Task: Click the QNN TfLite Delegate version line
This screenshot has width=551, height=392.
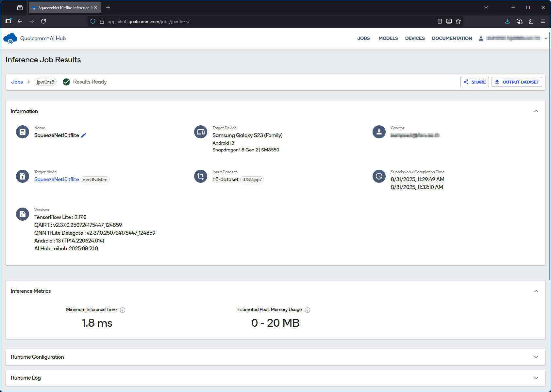Action: pyautogui.click(x=95, y=233)
